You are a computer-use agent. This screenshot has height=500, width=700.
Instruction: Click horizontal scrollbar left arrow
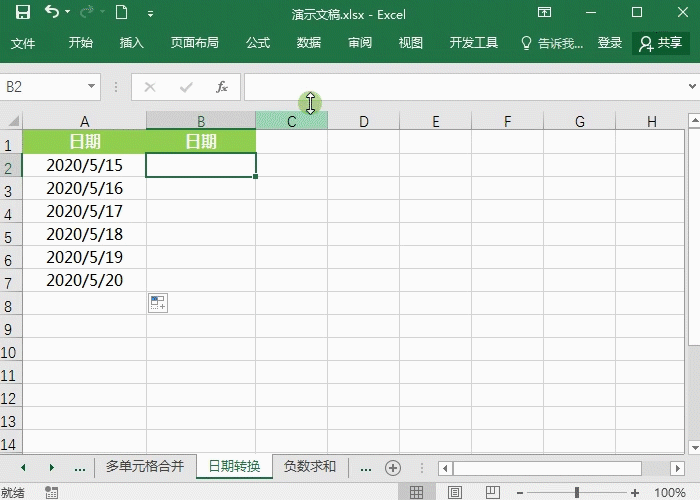click(445, 468)
